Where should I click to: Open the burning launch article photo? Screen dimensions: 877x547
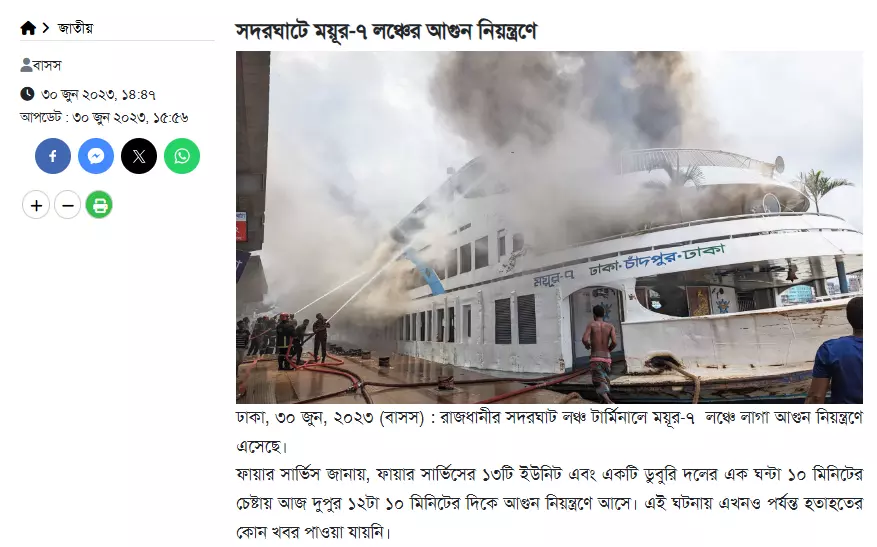coord(549,227)
